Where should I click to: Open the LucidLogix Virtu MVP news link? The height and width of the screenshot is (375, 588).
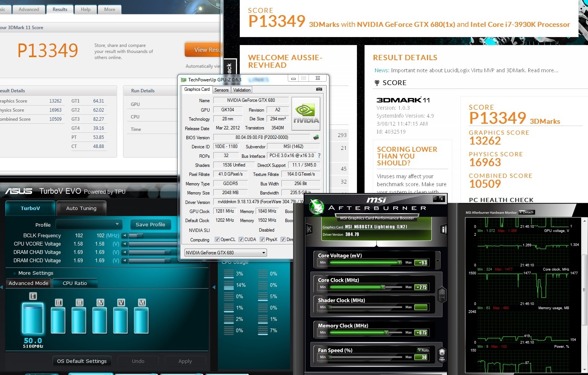(x=475, y=70)
